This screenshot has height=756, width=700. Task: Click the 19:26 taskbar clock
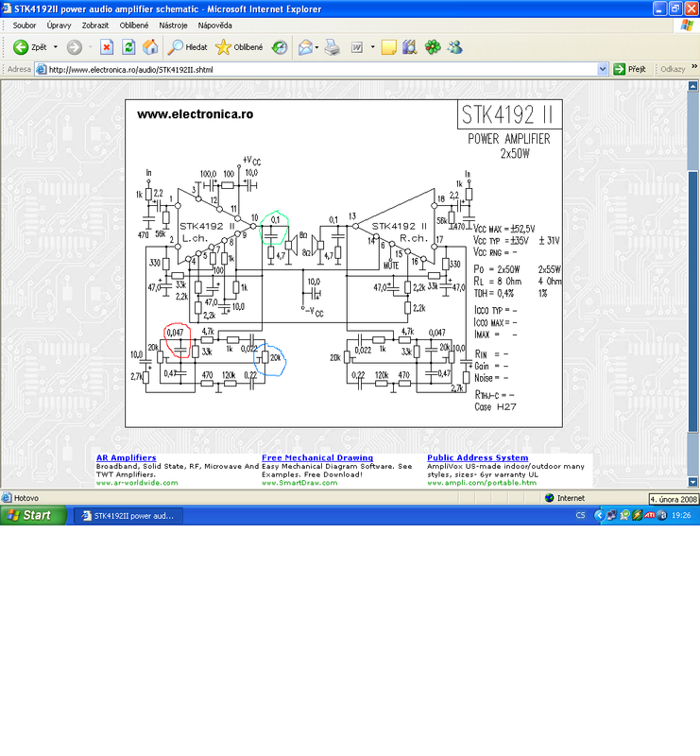[x=681, y=515]
